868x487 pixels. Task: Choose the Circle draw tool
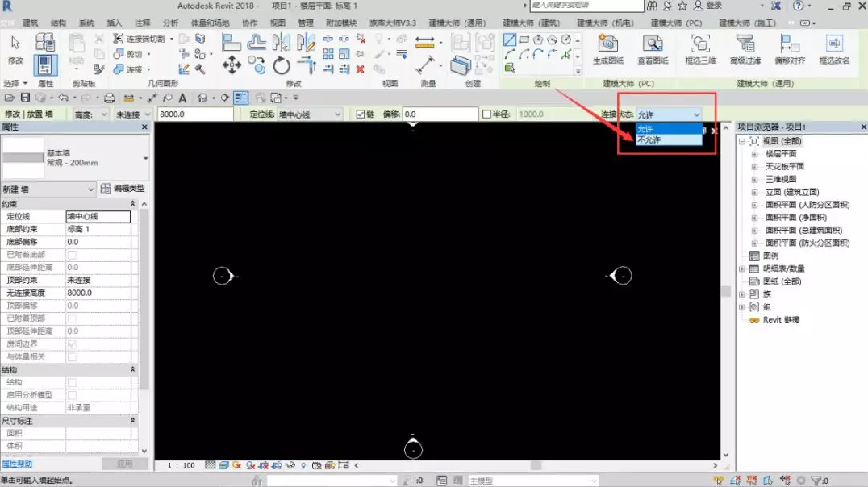[565, 40]
